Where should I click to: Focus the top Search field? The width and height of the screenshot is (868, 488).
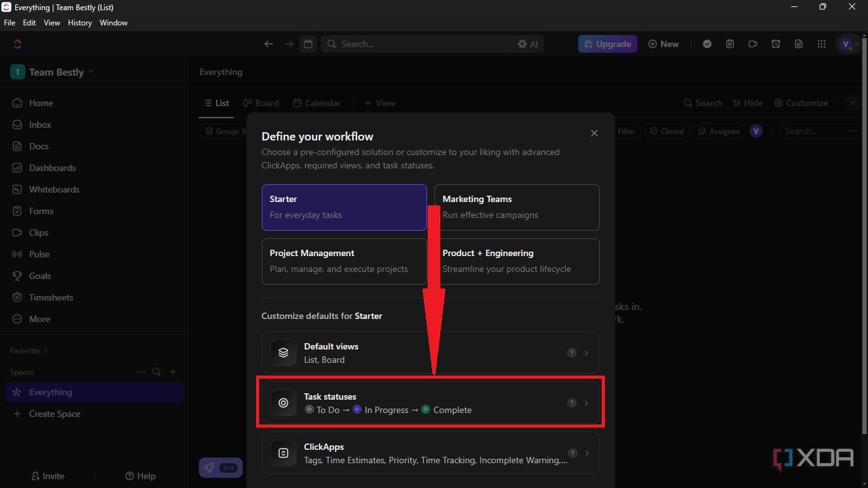[416, 44]
